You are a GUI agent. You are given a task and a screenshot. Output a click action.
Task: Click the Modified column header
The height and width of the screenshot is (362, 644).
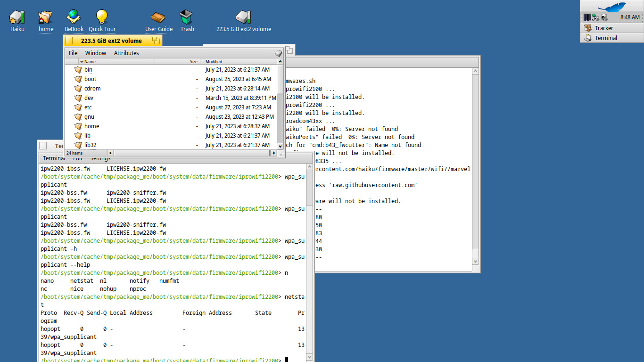(x=214, y=62)
